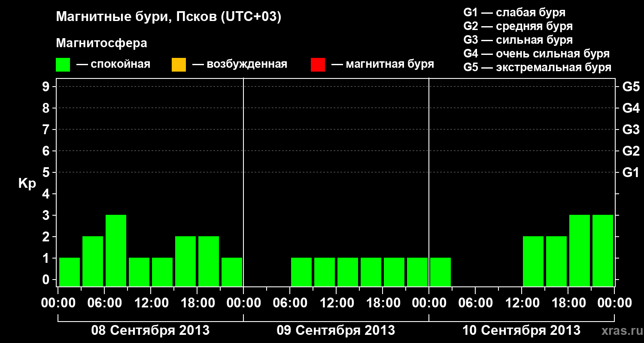This screenshot has height=343, width=644.
Task: Click the green calm magnetosphere legend swatch
Action: pos(63,65)
